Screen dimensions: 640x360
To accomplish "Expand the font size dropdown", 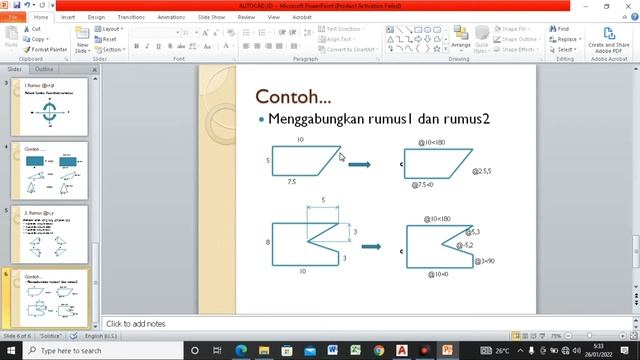I will (x=196, y=33).
